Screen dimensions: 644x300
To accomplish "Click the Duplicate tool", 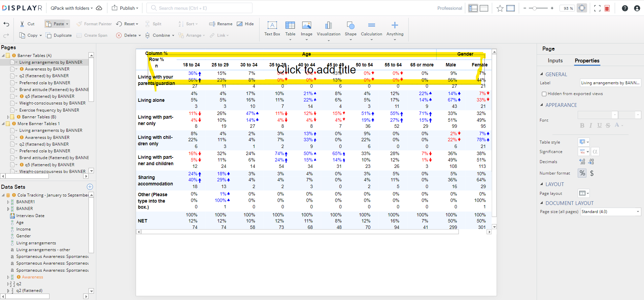I will point(59,35).
